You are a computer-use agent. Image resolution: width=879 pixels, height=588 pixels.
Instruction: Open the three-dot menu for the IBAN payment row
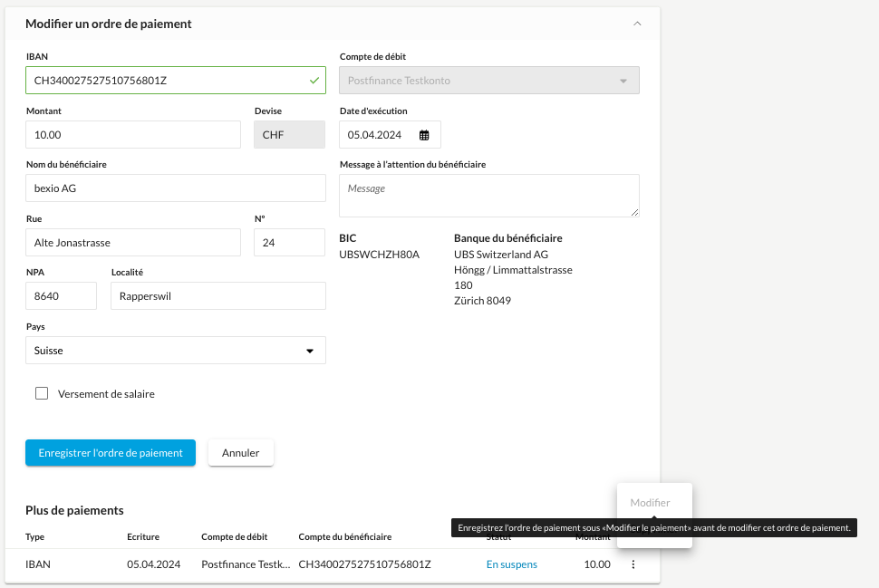click(633, 564)
